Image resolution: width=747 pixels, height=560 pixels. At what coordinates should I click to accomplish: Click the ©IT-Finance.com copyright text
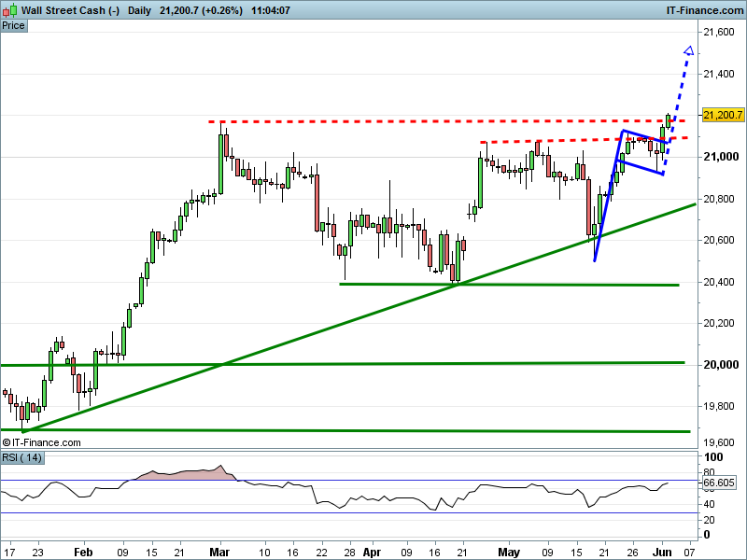(41, 442)
